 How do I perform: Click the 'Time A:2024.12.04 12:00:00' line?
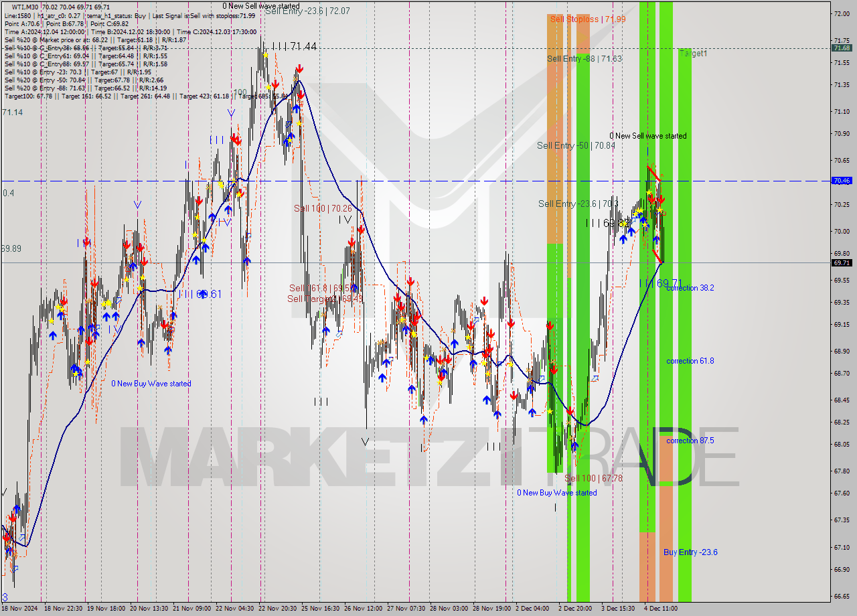[44, 31]
